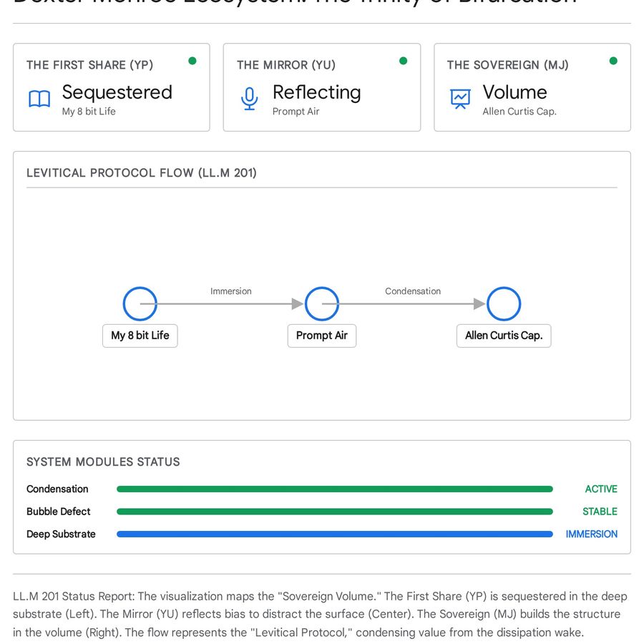Click the Bubble Defect progress bar
Viewport: 644px width, 644px height.
[335, 512]
